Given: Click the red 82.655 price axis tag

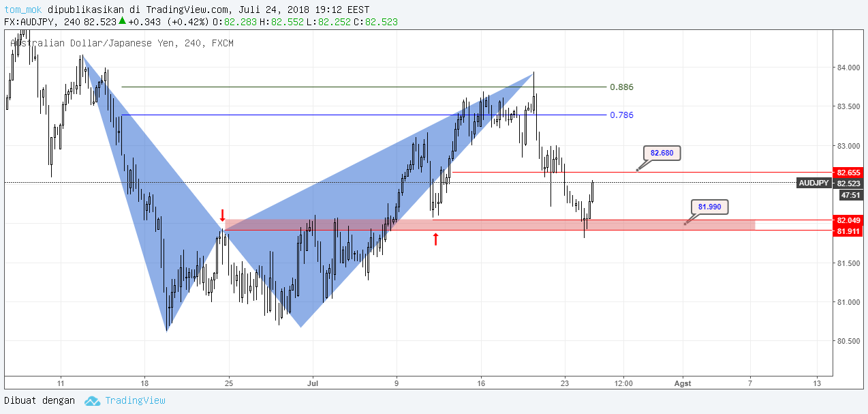Looking at the screenshot, I should coord(848,173).
